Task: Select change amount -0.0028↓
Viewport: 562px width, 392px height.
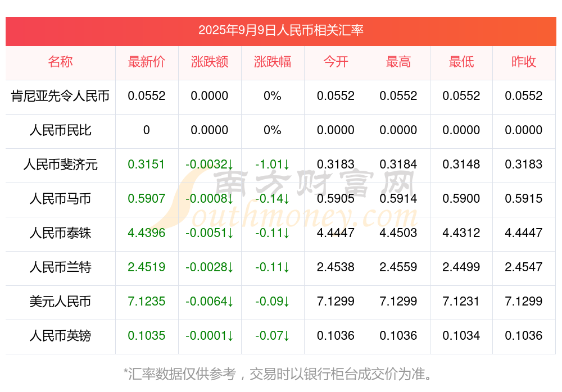Action: coord(209,267)
